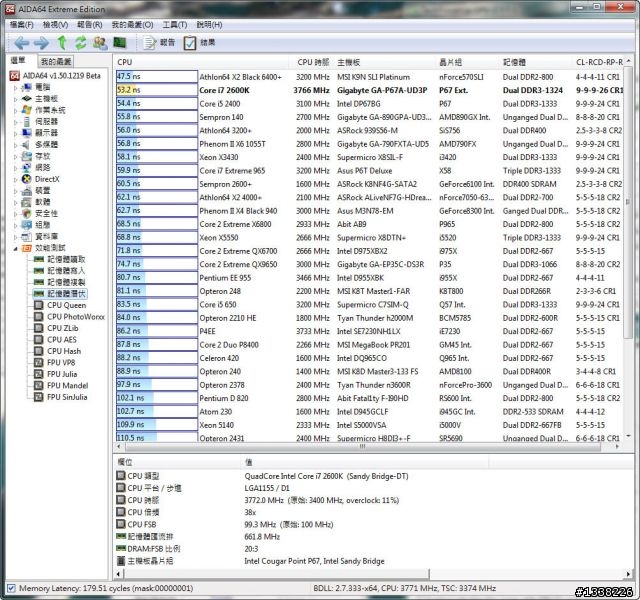The width and height of the screenshot is (640, 600).
Task: Open the FPU Julia benchmark
Action: tap(62, 374)
